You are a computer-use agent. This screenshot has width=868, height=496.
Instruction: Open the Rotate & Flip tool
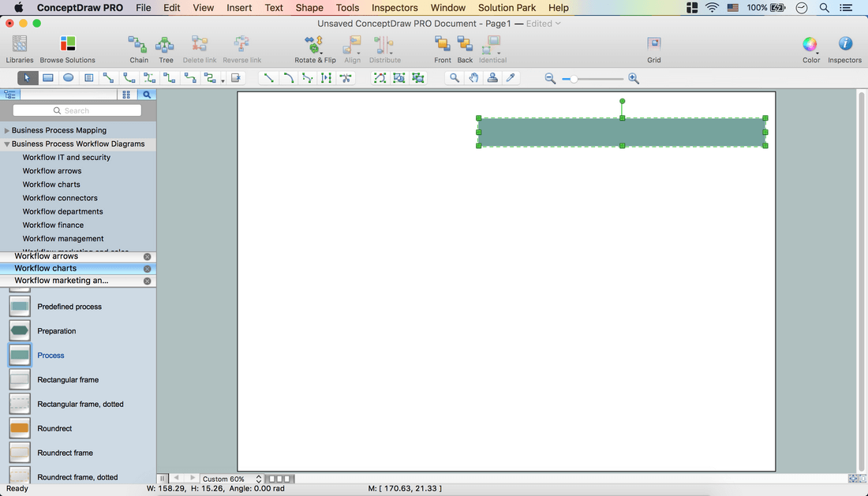pyautogui.click(x=315, y=49)
